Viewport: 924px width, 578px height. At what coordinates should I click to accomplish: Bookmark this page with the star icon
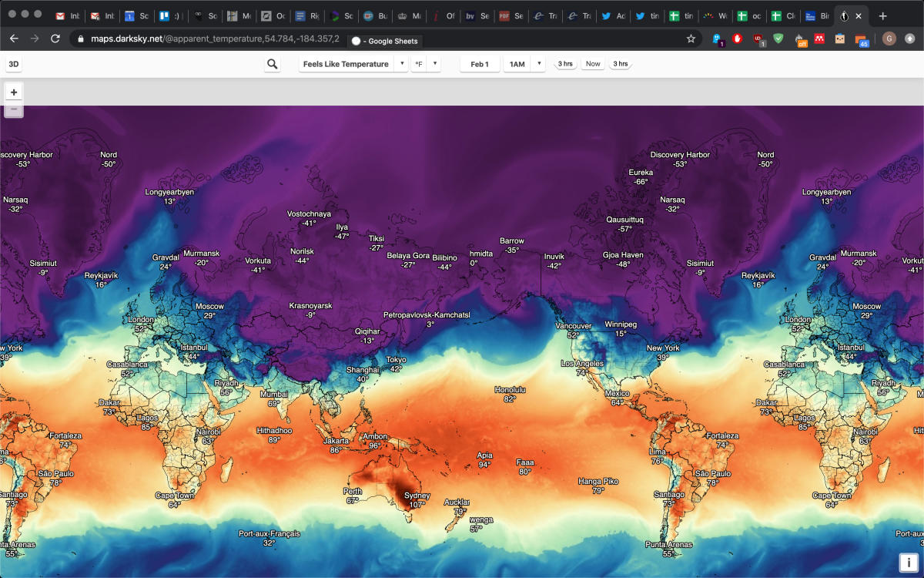tap(691, 39)
